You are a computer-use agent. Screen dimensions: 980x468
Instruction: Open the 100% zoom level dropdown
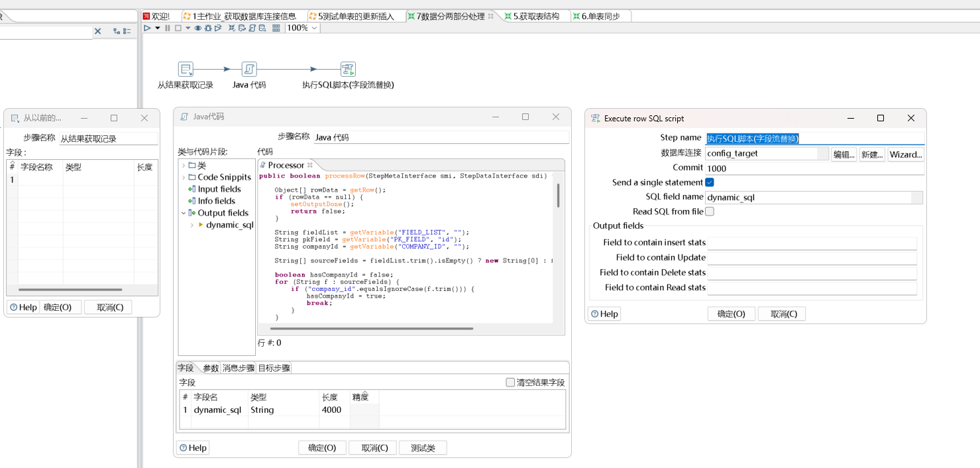(314, 28)
